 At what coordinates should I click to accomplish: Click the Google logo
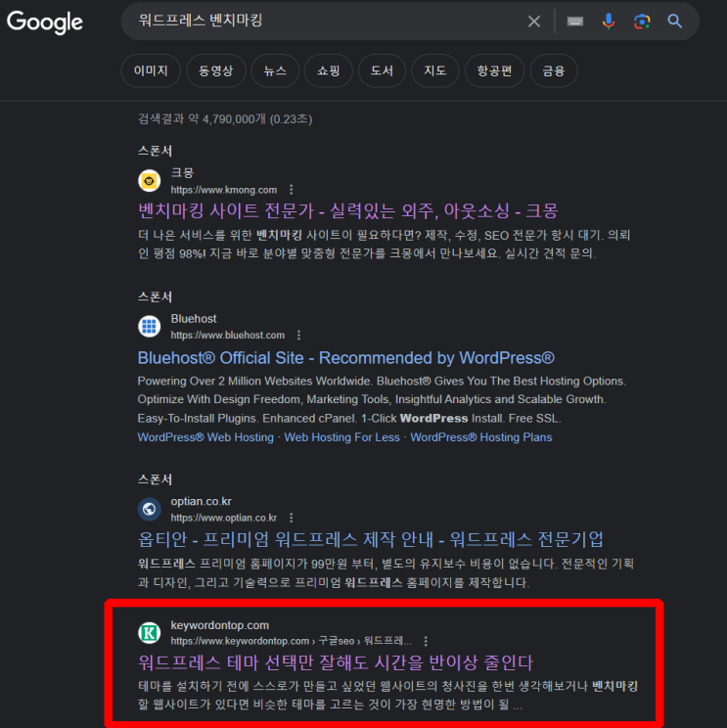point(45,22)
